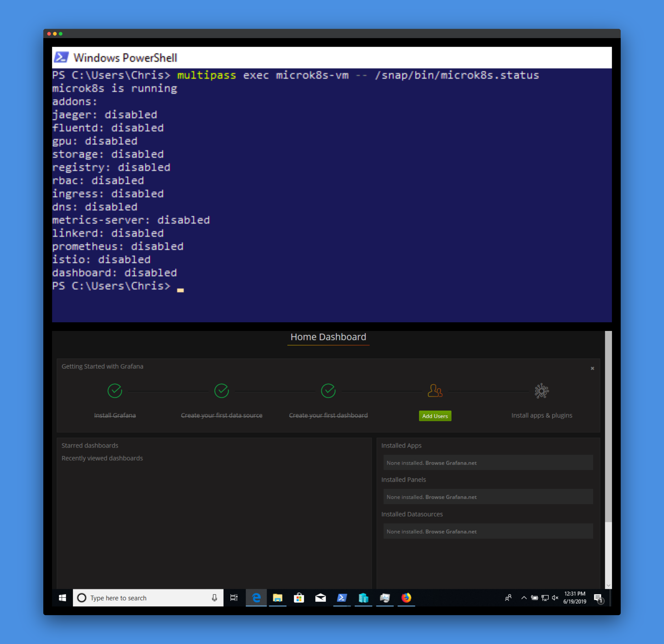Image resolution: width=664 pixels, height=644 pixels.
Task: Click the microphone icon in search box
Action: click(x=215, y=598)
